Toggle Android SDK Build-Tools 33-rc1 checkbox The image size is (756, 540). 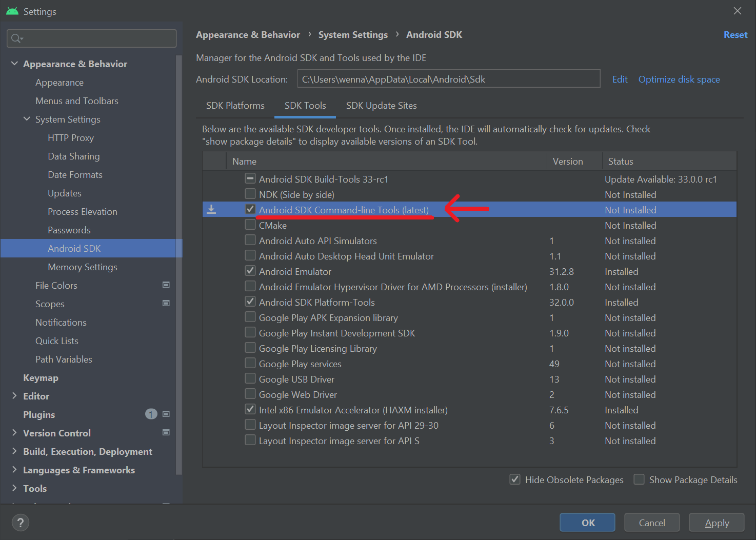250,178
